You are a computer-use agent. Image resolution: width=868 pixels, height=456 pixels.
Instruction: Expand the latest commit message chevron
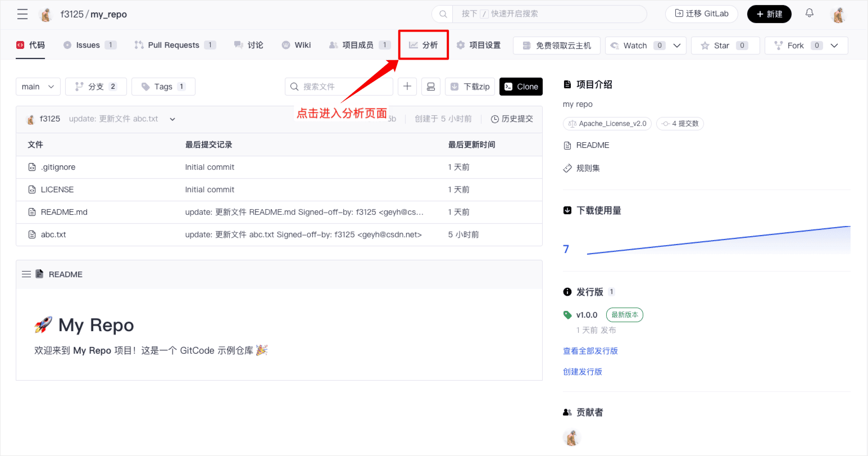[172, 119]
